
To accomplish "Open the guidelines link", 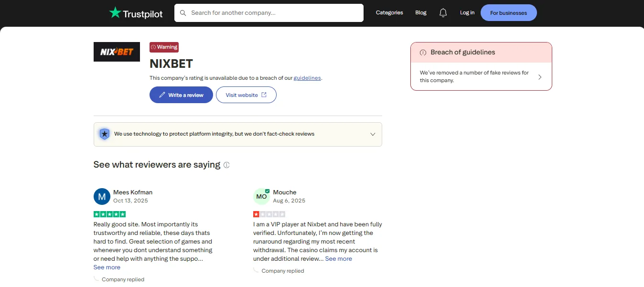I will tap(307, 78).
